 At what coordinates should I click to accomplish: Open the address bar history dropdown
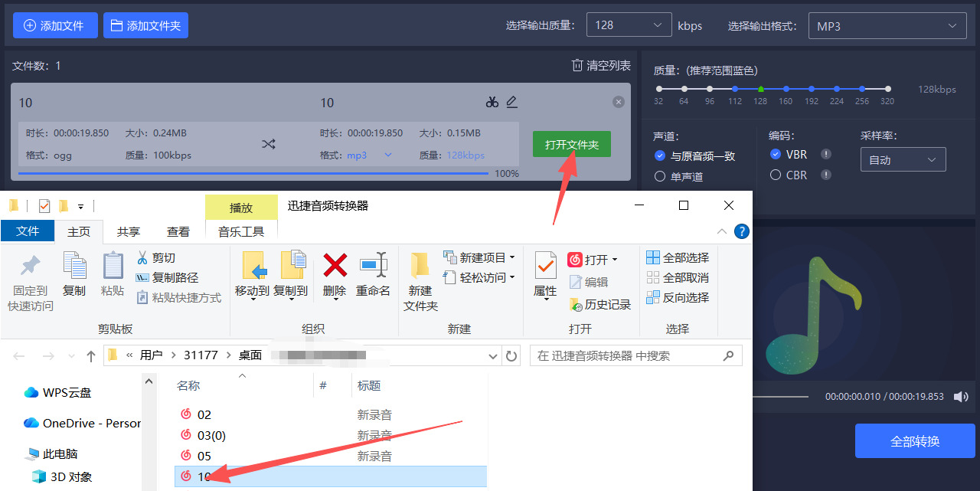pos(493,355)
